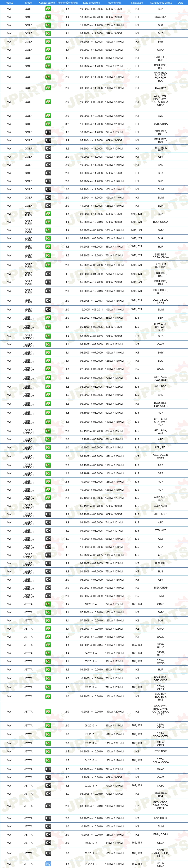Screen dimensions: 188x868
Task: Click the Rodzaj paliwa column header
Action: (47, 2)
